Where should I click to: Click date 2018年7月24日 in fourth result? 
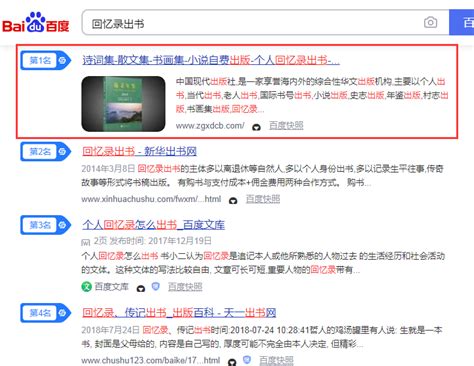[x=110, y=330]
